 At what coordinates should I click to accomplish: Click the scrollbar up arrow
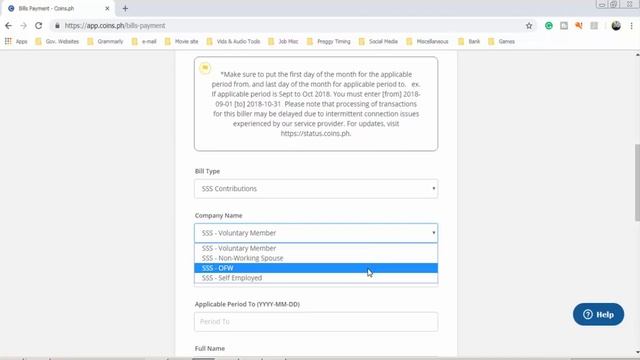pyautogui.click(x=637, y=54)
